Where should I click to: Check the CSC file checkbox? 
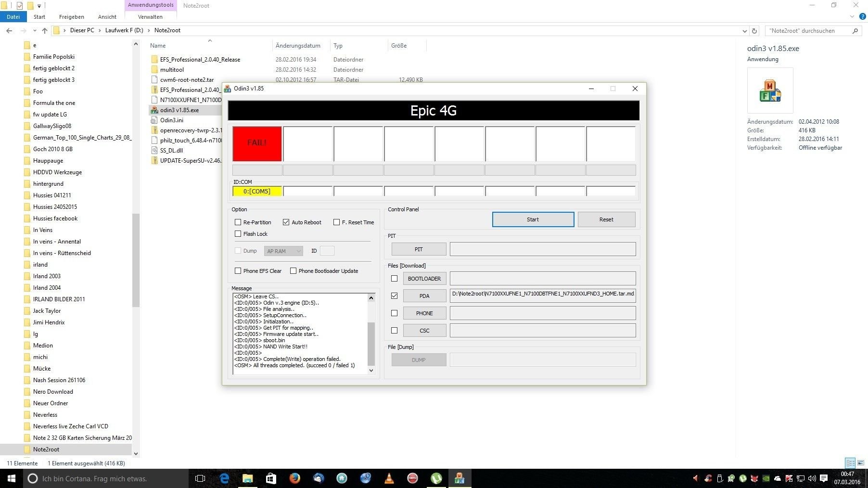pyautogui.click(x=394, y=330)
